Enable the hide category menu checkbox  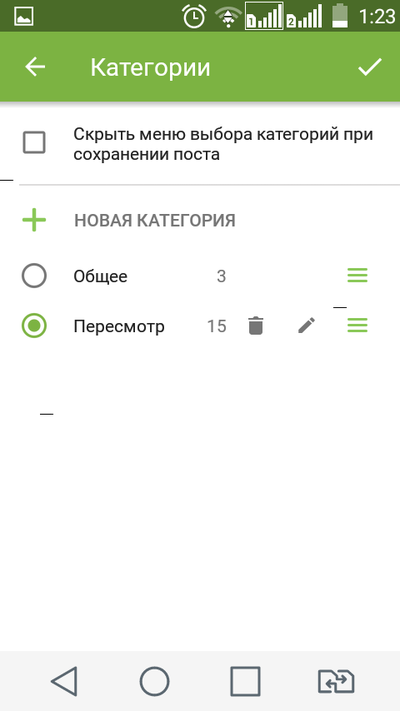(x=34, y=143)
